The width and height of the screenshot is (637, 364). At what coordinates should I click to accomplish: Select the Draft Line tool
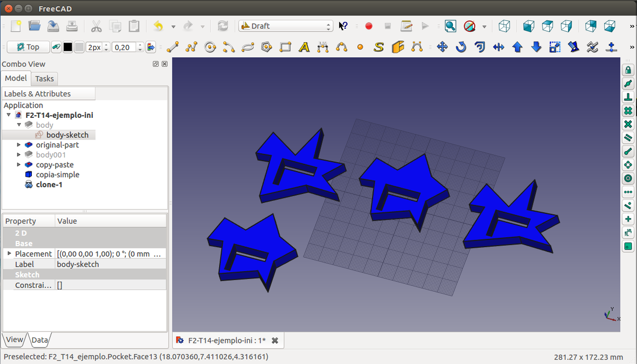coord(172,47)
